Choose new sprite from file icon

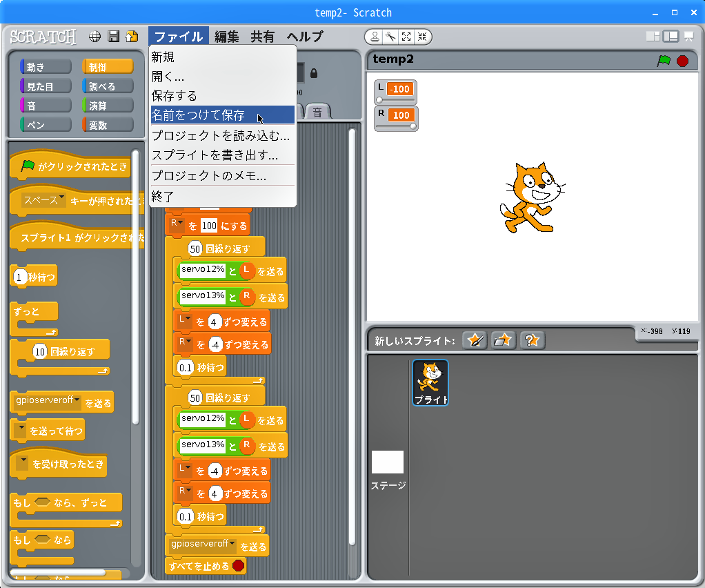[x=503, y=340]
